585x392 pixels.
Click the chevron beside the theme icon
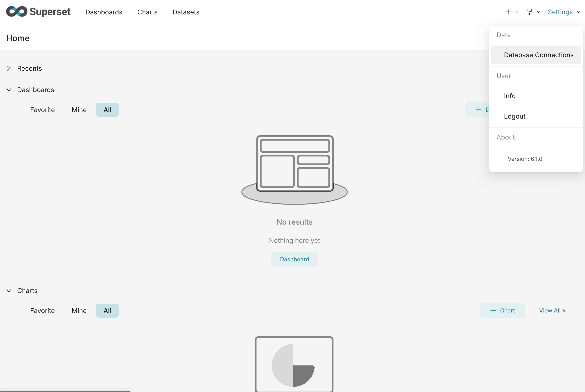[538, 12]
